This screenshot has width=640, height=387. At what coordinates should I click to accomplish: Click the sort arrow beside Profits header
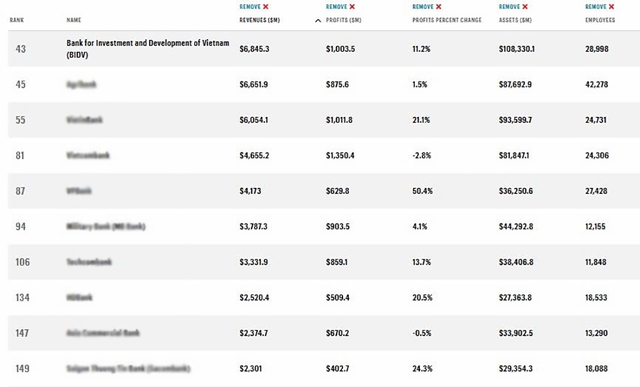318,20
